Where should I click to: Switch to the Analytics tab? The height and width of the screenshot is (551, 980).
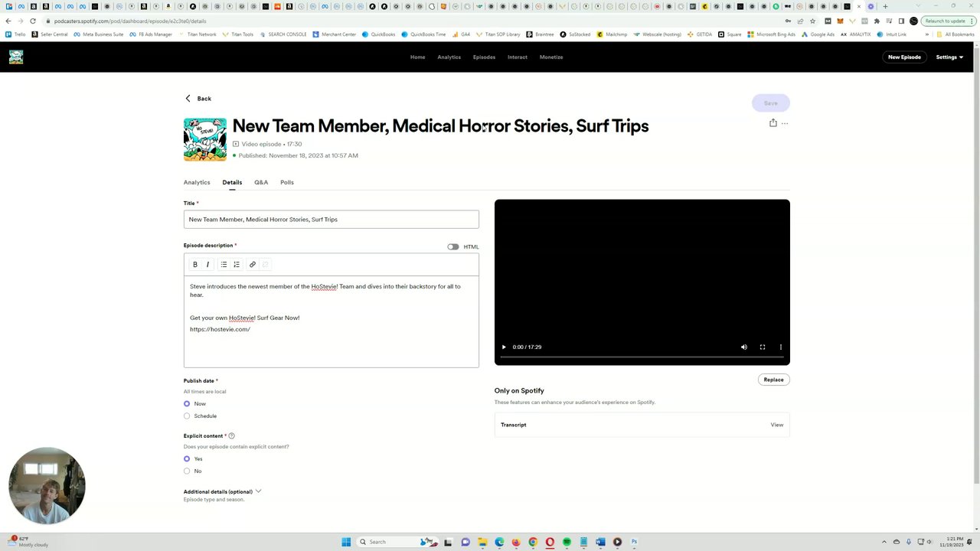(197, 182)
